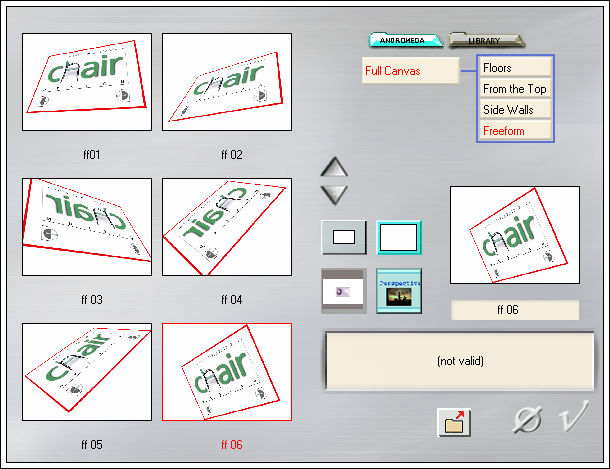Select the small rectangle canvas icon

click(x=344, y=237)
